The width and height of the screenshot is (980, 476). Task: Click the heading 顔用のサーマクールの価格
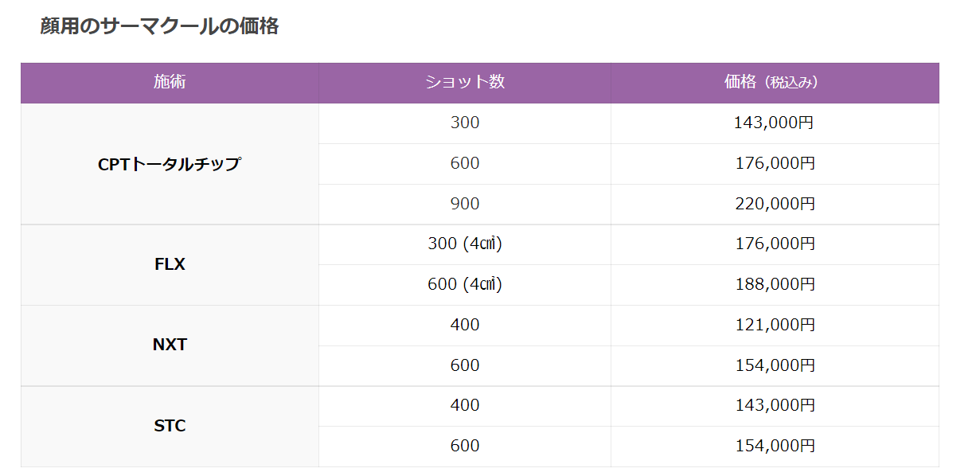pyautogui.click(x=159, y=26)
